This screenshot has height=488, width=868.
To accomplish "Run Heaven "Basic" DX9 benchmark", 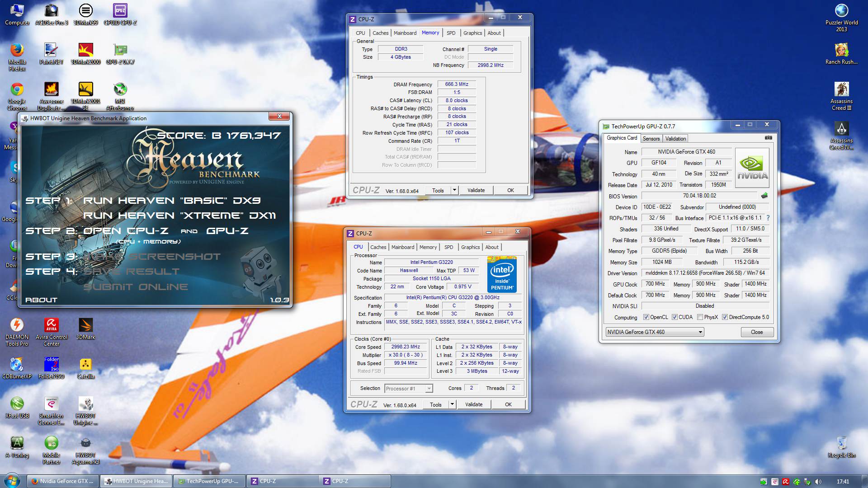I will [x=172, y=201].
